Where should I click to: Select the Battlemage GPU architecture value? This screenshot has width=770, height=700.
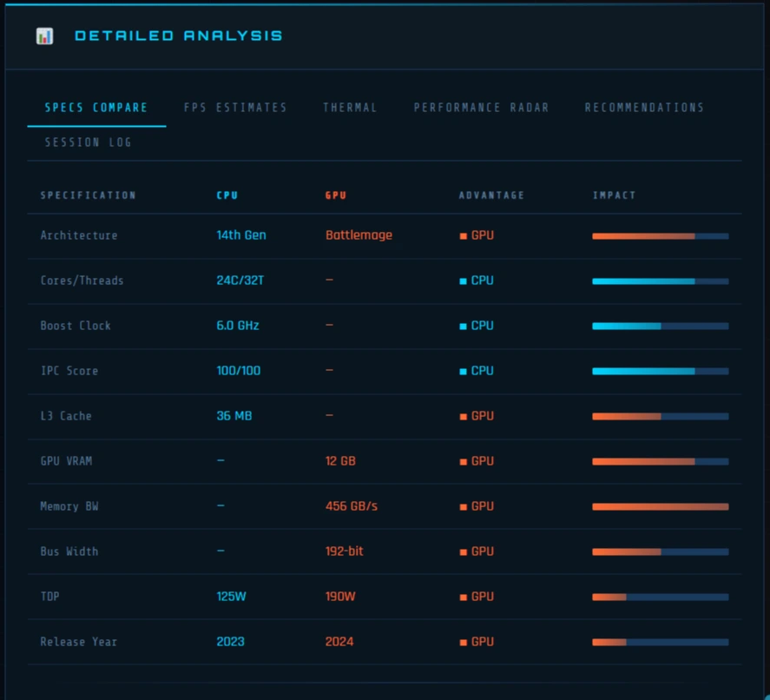pyautogui.click(x=359, y=235)
